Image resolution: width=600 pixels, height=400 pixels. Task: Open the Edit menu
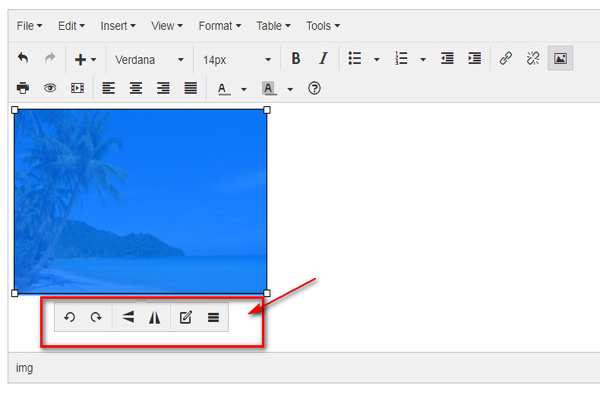pos(71,26)
